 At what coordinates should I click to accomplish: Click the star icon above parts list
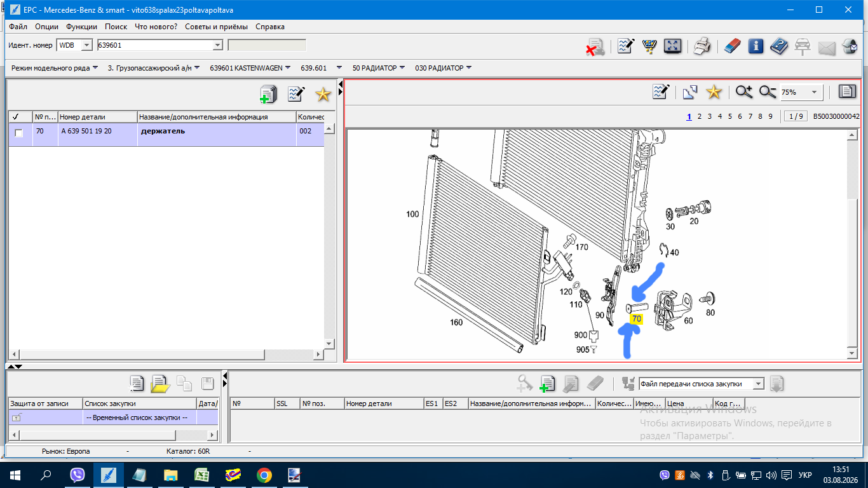(x=323, y=95)
